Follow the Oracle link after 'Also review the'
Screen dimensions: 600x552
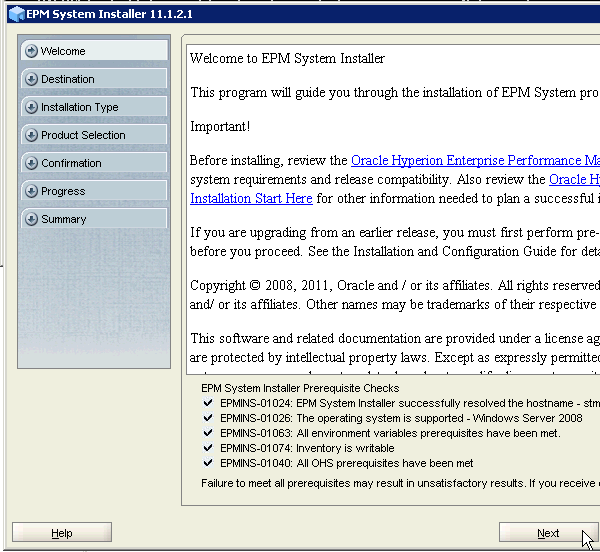point(574,179)
